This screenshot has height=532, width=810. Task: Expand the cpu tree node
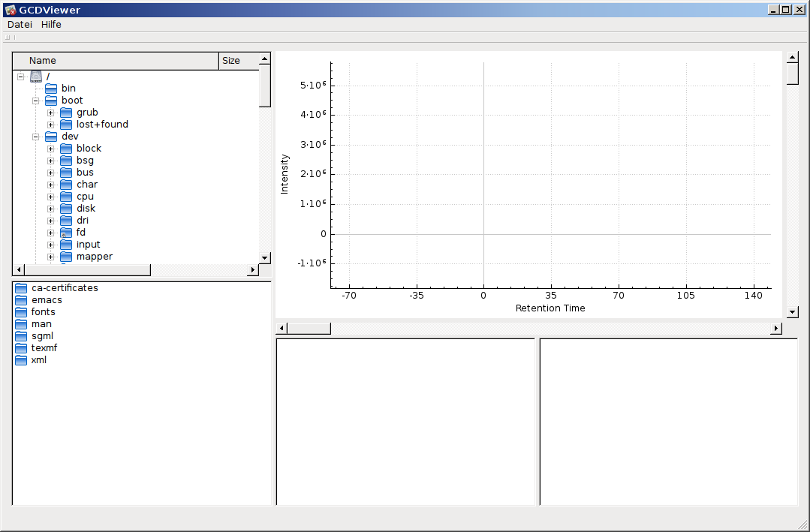(50, 196)
